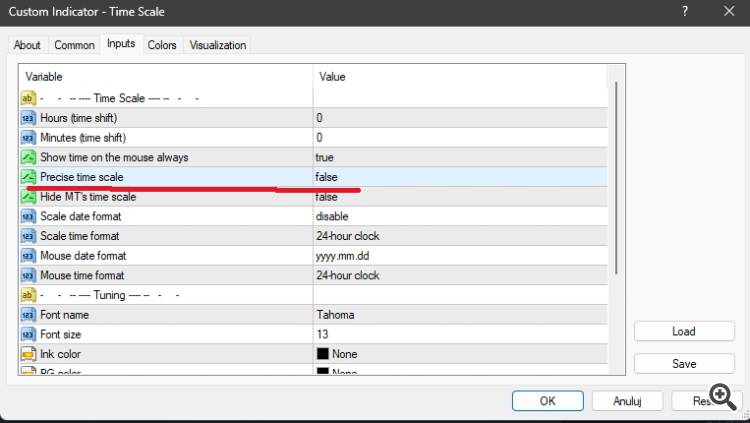The width and height of the screenshot is (750, 423).
Task: Switch to the Common tab
Action: click(x=74, y=45)
